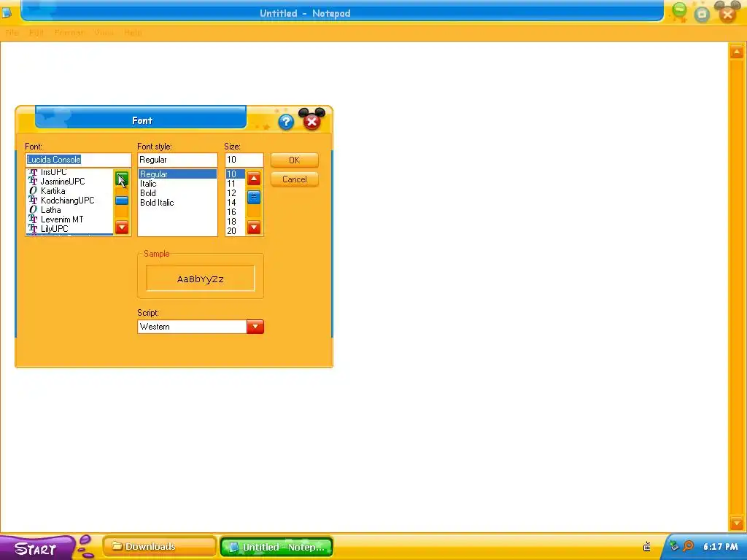Click the Notepad system menu icon
747x560 pixels.
7,13
